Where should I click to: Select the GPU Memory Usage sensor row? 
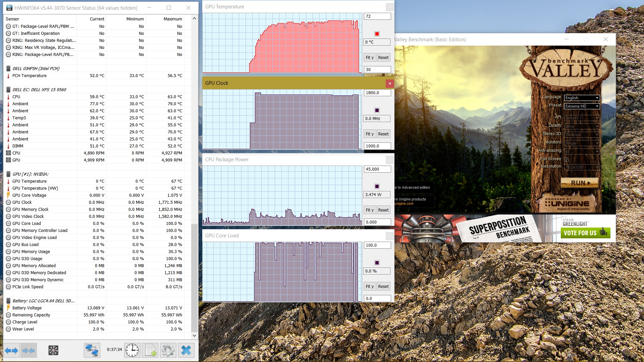pyautogui.click(x=97, y=252)
